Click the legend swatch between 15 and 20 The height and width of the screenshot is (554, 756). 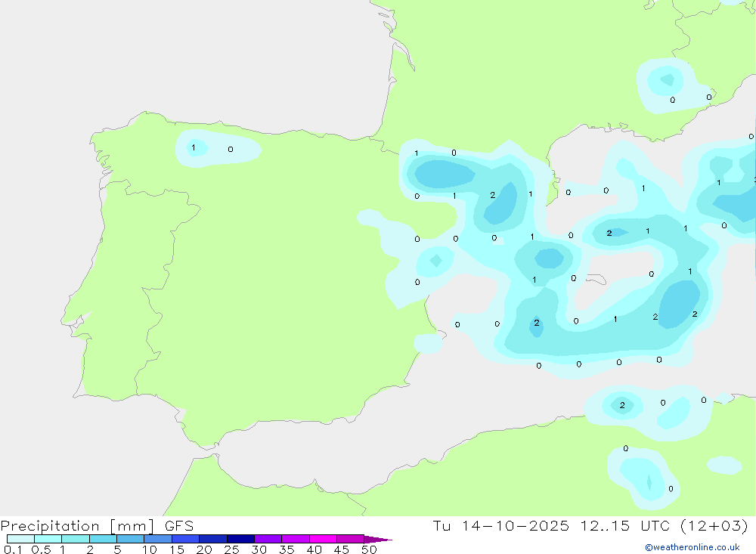pyautogui.click(x=185, y=539)
